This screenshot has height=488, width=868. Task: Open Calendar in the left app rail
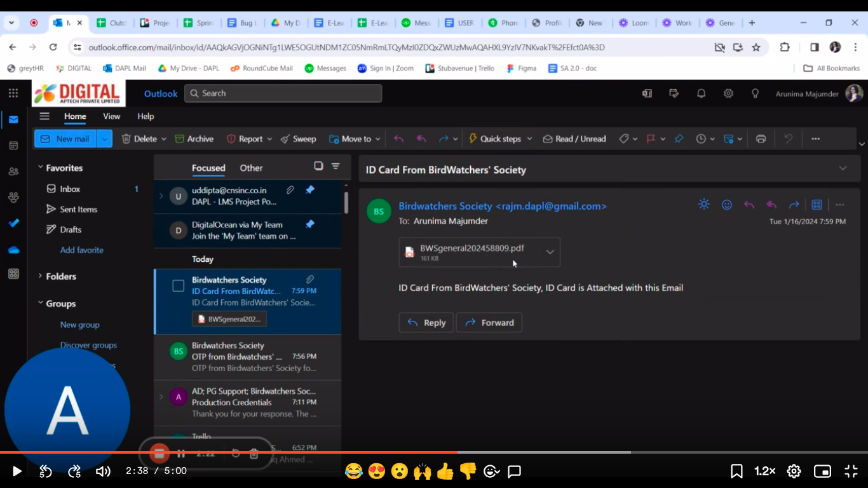(13, 146)
